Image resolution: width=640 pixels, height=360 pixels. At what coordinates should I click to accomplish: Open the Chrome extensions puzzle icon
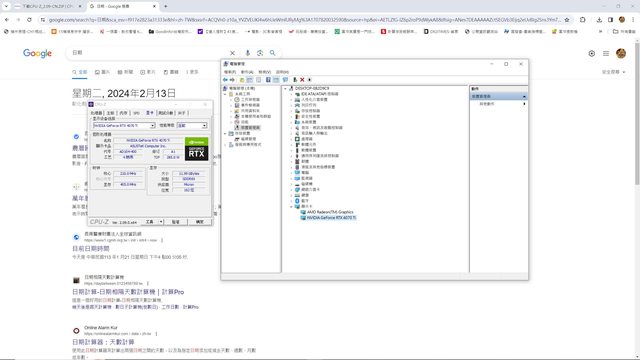click(x=582, y=20)
